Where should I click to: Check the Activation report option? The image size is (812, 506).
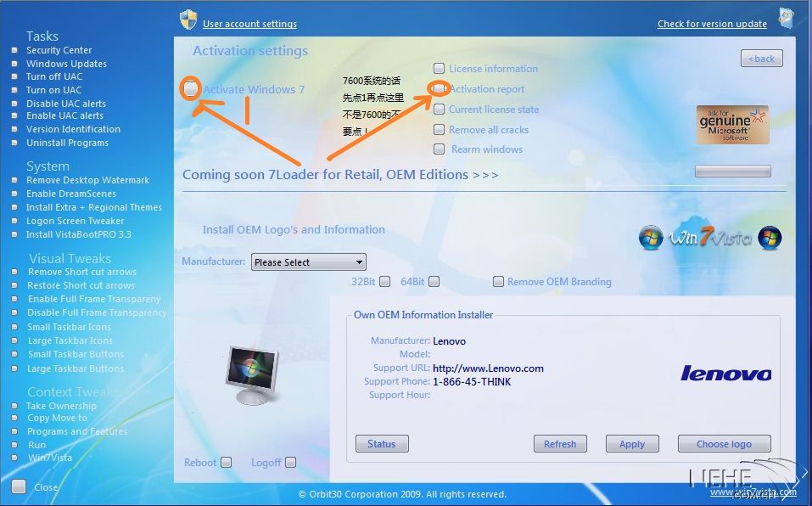coord(440,89)
